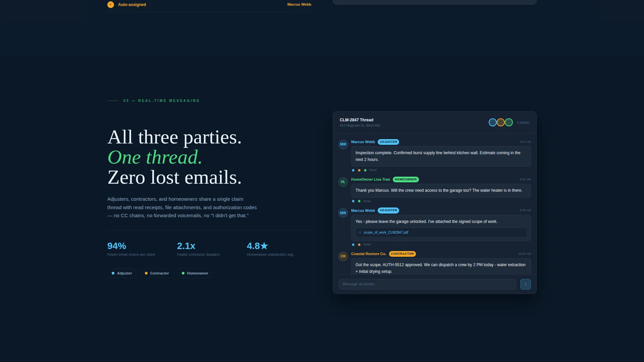Screen dimensions: 644x362
Task: Click the '94%' statistic
Action: click(117, 246)
